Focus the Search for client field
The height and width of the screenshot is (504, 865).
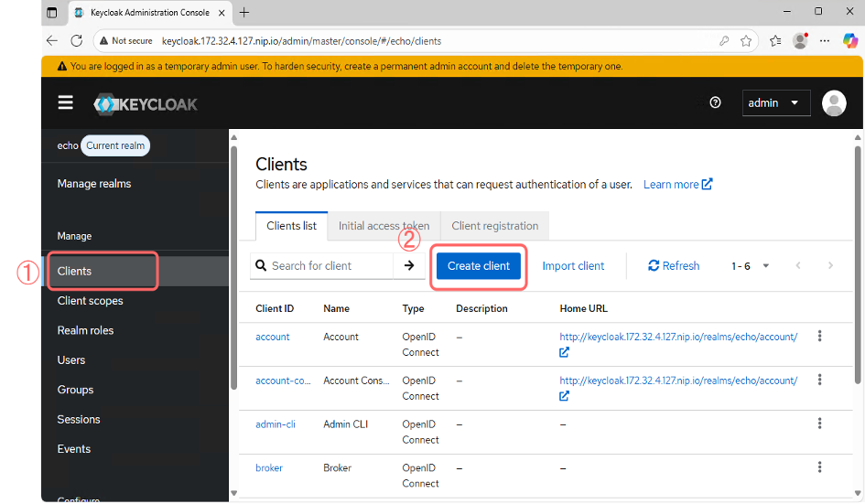(x=328, y=266)
